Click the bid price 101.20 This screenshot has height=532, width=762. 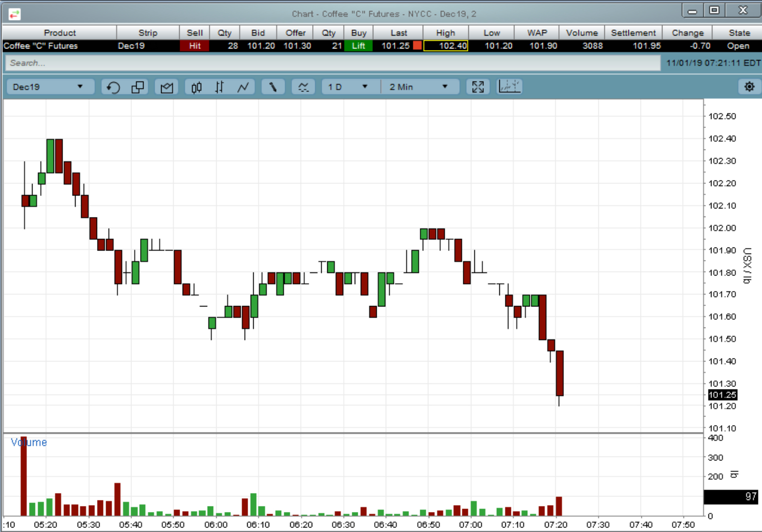click(x=261, y=46)
